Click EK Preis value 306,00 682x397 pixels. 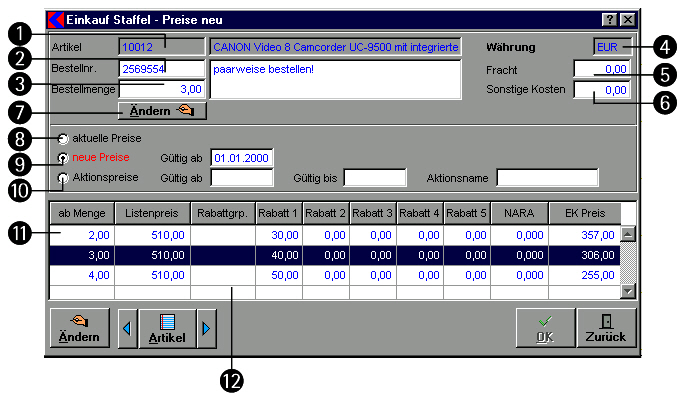(x=585, y=255)
